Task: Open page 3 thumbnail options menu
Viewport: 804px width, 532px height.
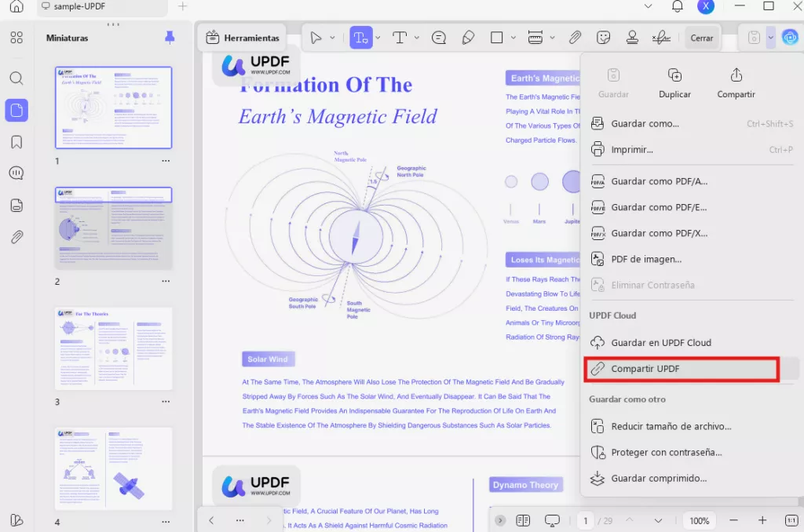Action: tap(166, 401)
